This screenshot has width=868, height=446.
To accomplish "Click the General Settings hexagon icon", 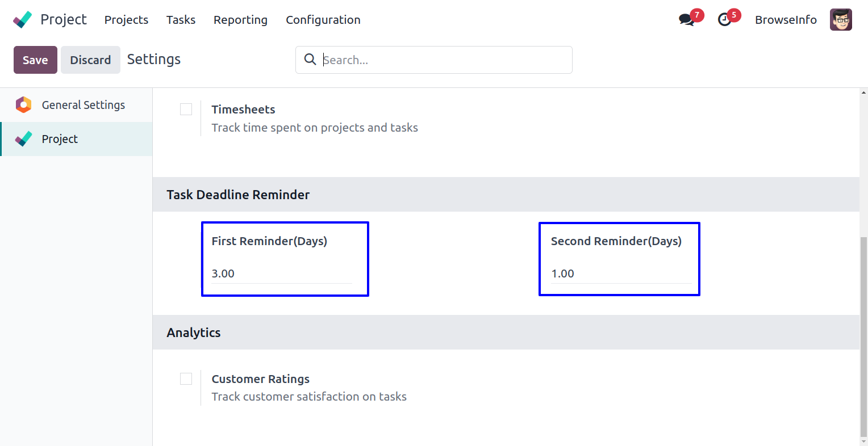I will (23, 105).
